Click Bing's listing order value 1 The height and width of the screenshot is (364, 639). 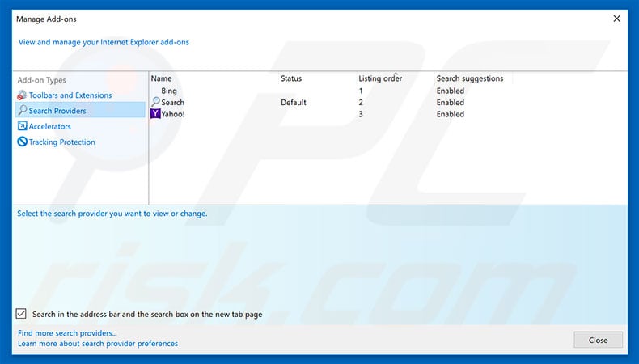361,91
